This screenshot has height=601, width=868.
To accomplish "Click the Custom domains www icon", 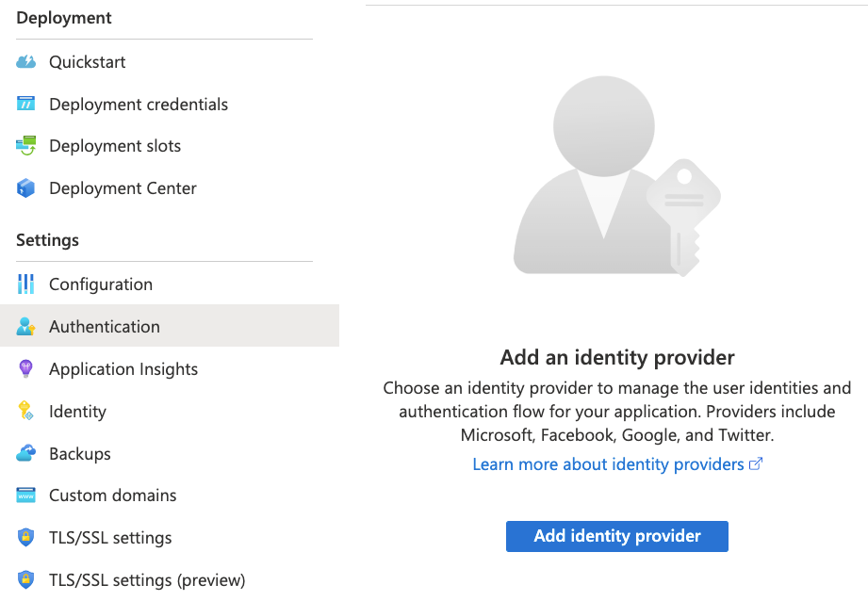I will (x=25, y=495).
